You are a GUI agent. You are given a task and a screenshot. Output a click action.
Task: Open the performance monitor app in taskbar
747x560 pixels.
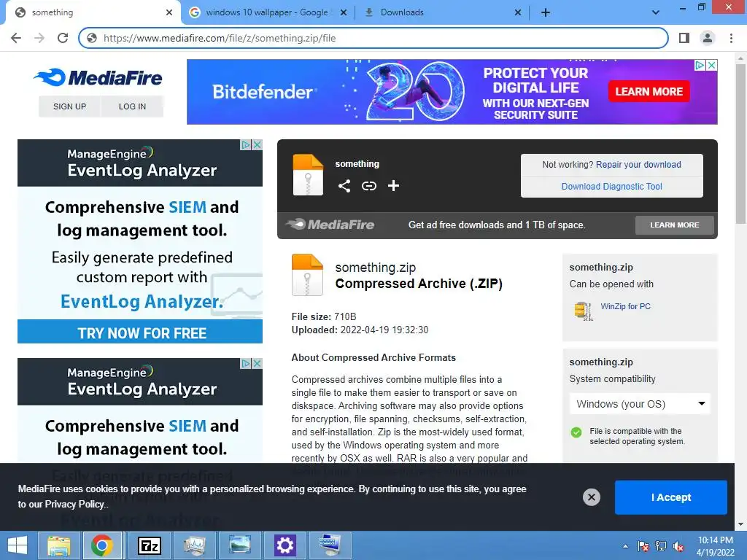tap(194, 545)
